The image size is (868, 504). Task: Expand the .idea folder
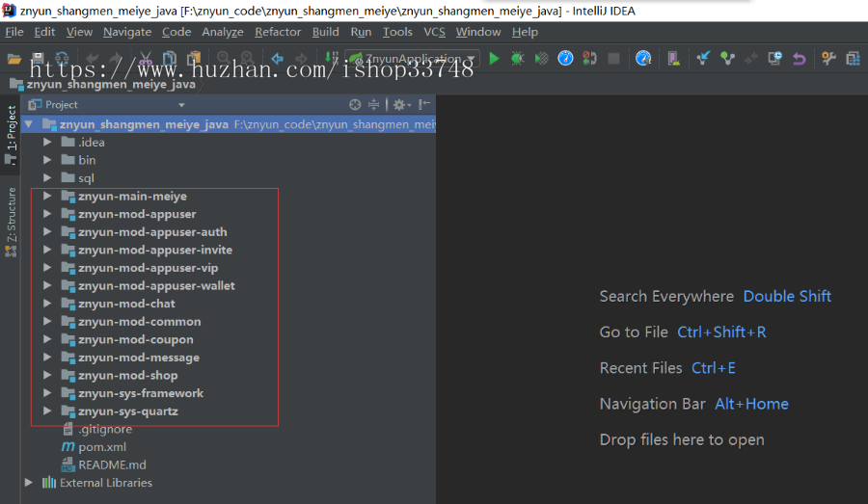47,143
